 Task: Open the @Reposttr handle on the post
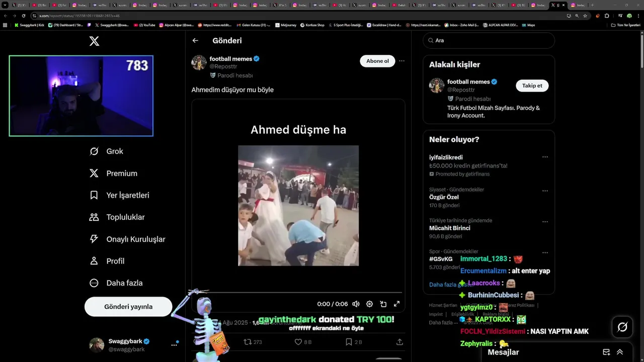point(223,66)
